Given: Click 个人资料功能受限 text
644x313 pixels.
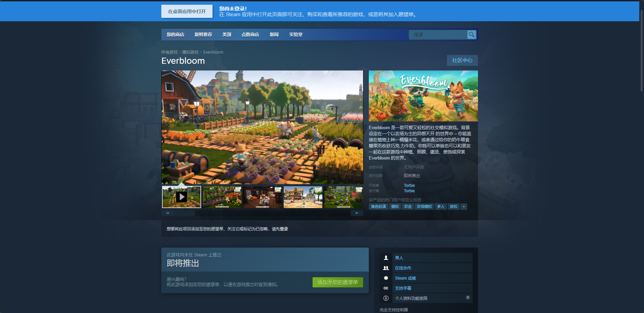Looking at the screenshot, I should pos(411,298).
